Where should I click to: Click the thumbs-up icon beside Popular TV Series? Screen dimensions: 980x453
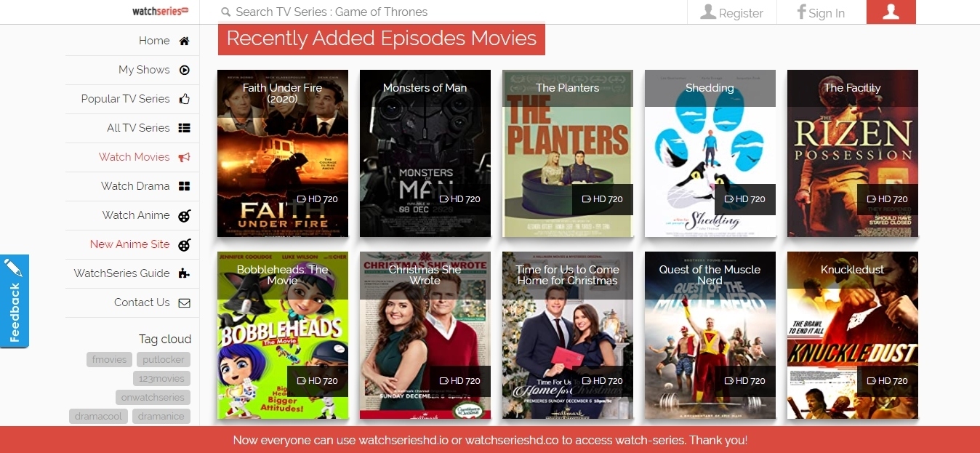tap(184, 99)
